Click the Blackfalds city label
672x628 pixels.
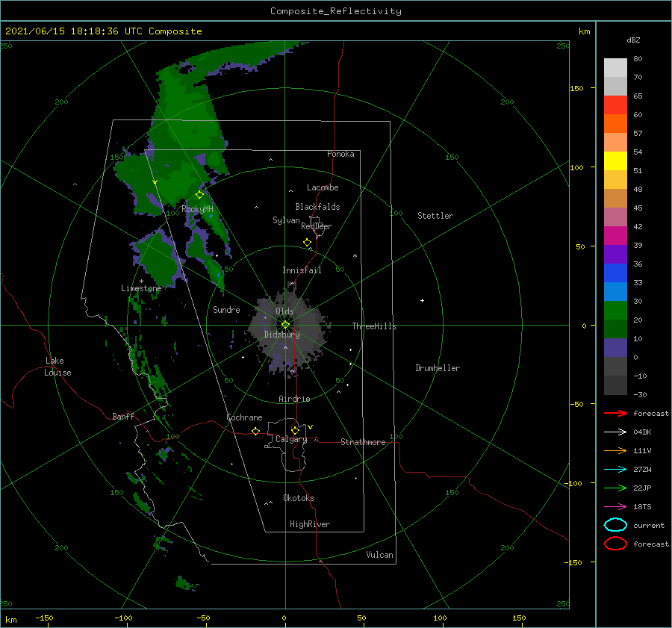[x=317, y=207]
